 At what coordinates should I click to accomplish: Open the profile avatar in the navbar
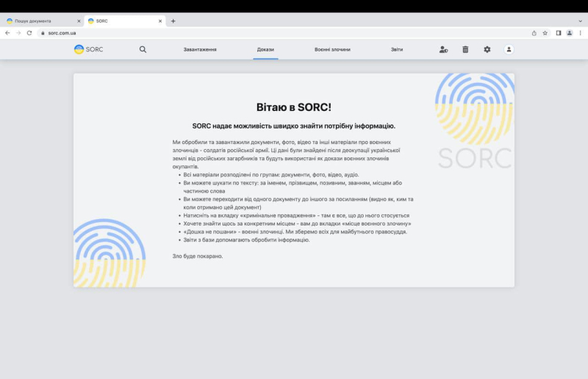(509, 49)
